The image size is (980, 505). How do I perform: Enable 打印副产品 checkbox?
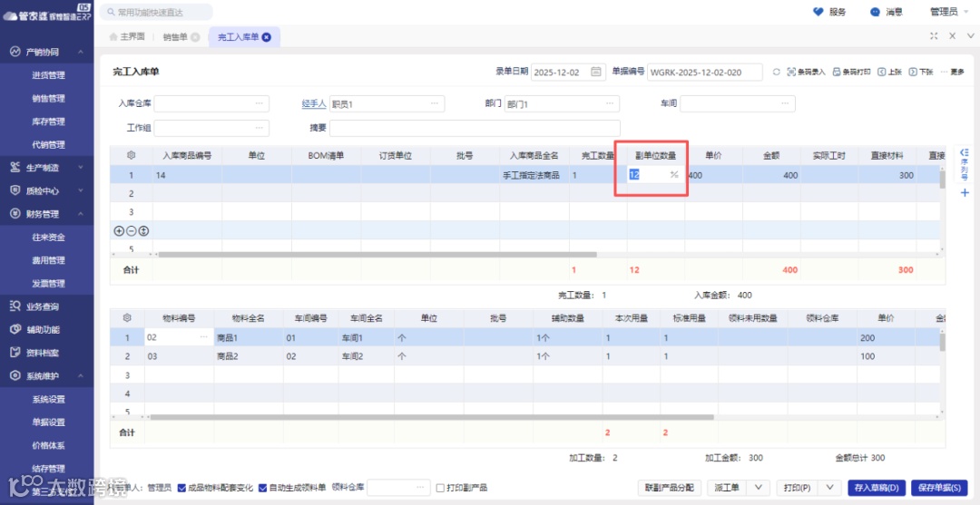click(x=441, y=488)
